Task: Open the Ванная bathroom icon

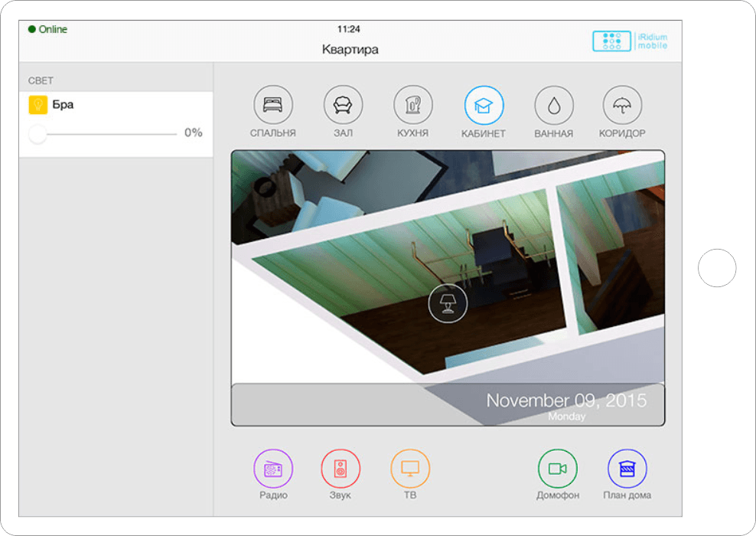Action: 553,106
